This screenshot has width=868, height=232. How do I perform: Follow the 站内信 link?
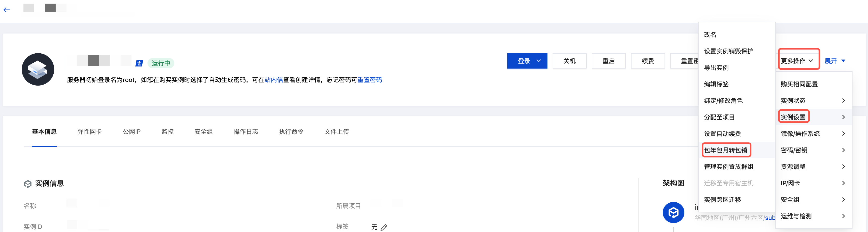274,80
